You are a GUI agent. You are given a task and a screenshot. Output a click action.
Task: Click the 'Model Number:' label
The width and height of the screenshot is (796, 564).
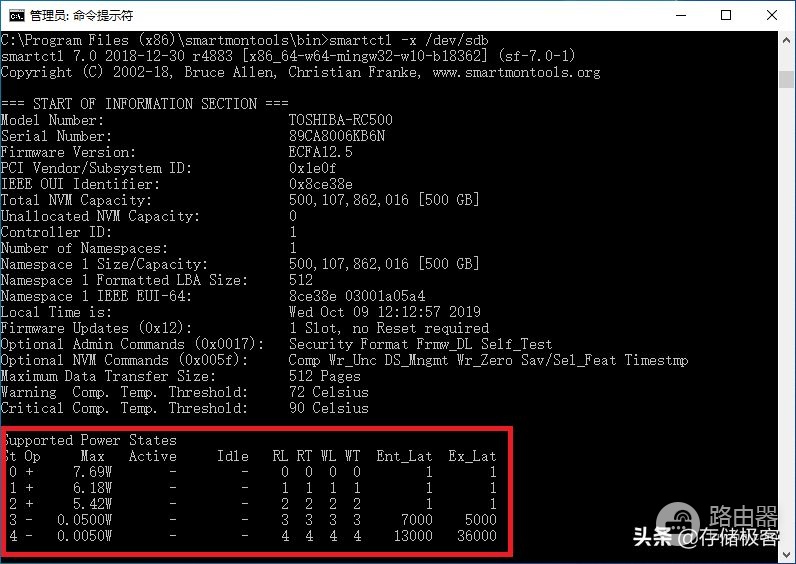click(x=52, y=120)
